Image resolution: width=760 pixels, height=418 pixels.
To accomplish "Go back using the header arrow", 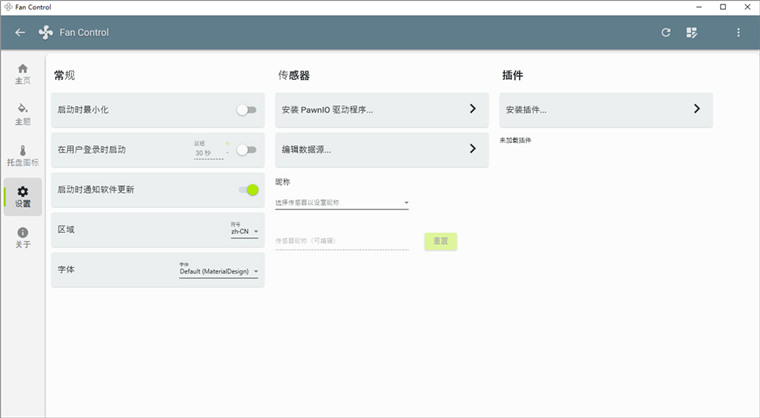I will pos(20,32).
